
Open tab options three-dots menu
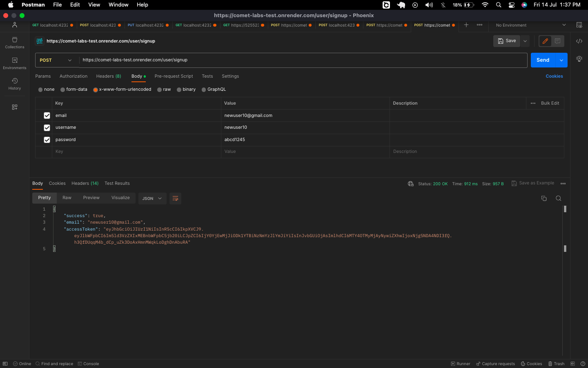tap(479, 25)
